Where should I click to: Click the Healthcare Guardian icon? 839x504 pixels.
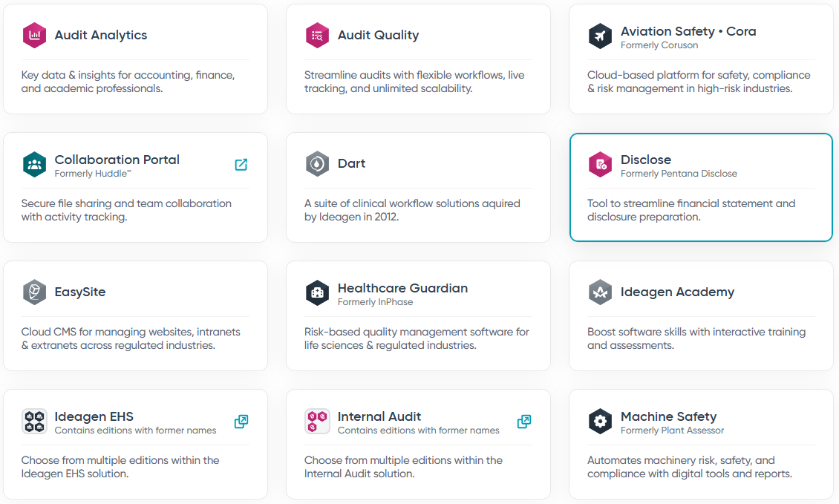317,292
